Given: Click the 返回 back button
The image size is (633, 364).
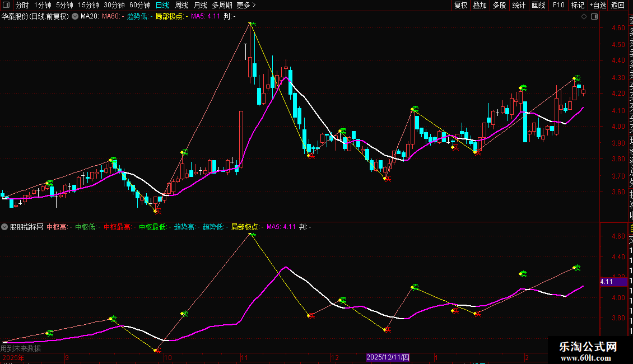Looking at the screenshot, I should tap(618, 5).
